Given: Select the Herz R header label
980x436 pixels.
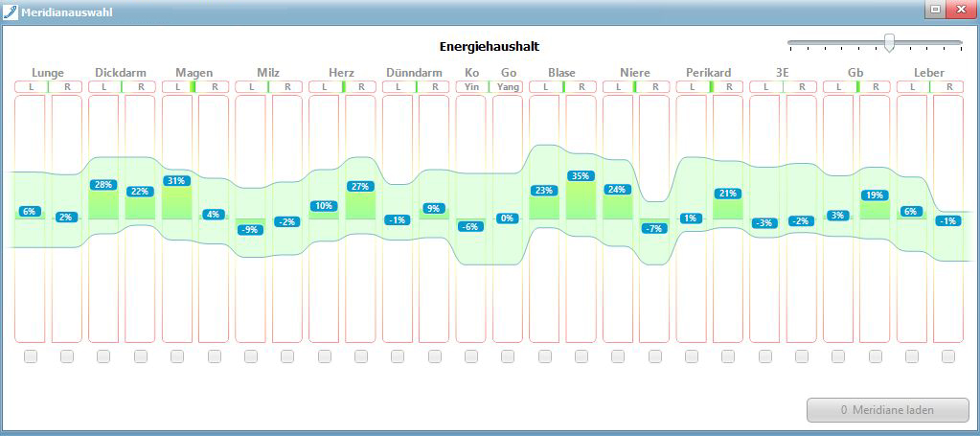Looking at the screenshot, I should pos(361,87).
